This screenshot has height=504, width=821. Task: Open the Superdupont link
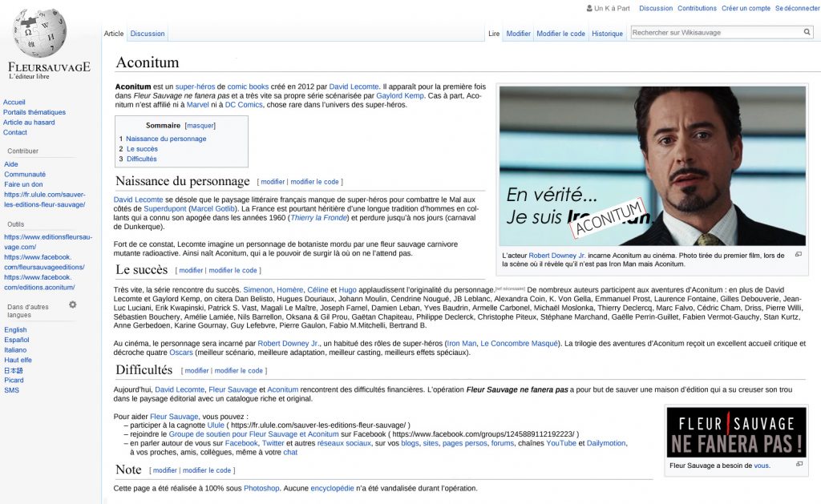pyautogui.click(x=165, y=208)
